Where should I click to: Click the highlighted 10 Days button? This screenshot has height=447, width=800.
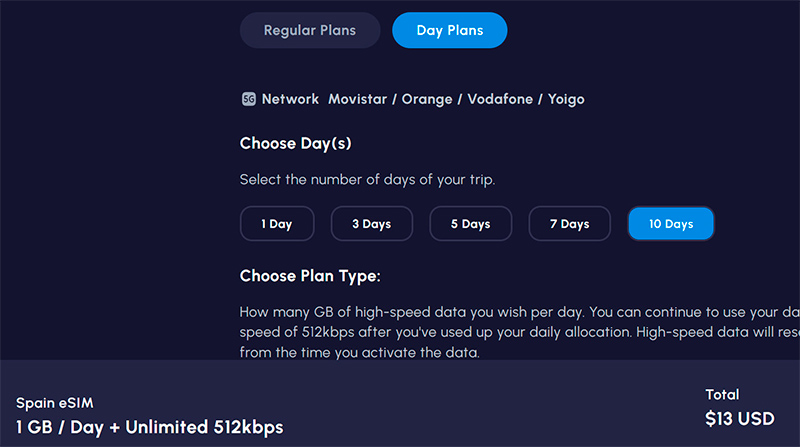tap(670, 224)
